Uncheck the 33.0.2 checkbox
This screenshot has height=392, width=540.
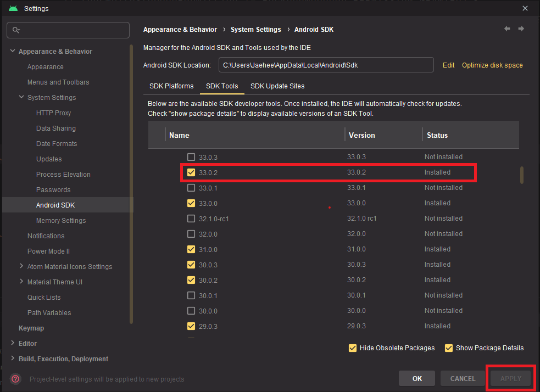pos(191,172)
